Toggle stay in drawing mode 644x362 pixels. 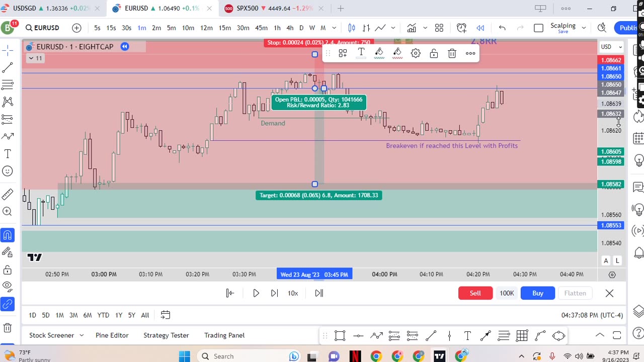(8, 252)
